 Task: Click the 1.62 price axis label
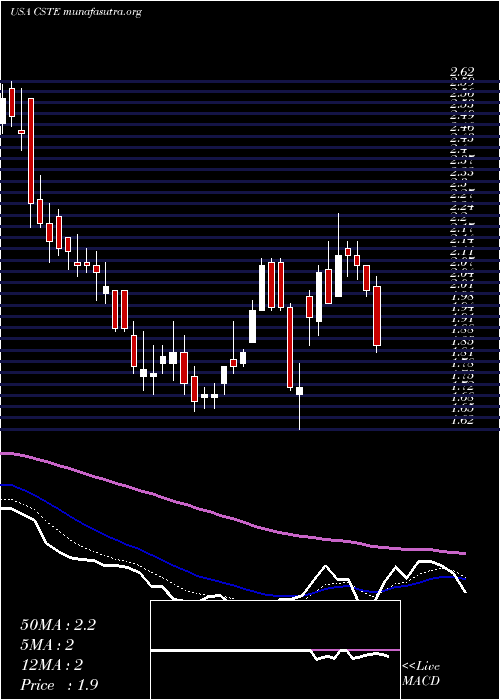(462, 420)
